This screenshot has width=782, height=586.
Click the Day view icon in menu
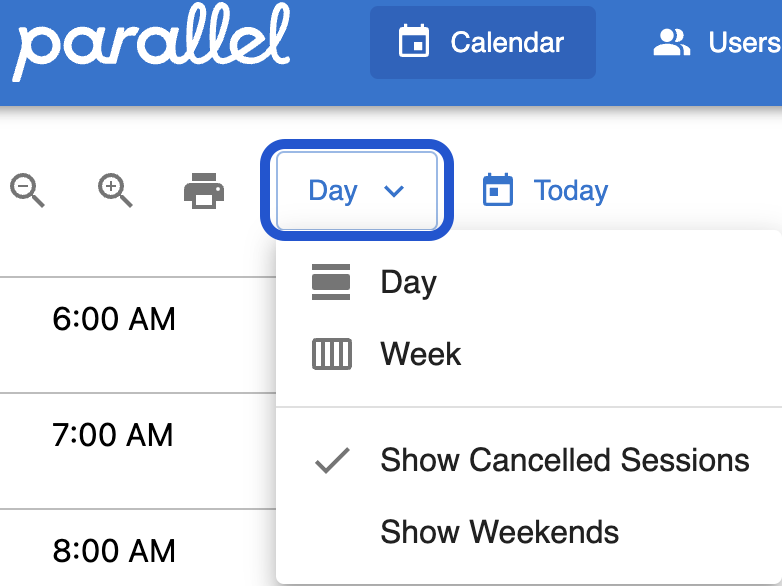(331, 282)
